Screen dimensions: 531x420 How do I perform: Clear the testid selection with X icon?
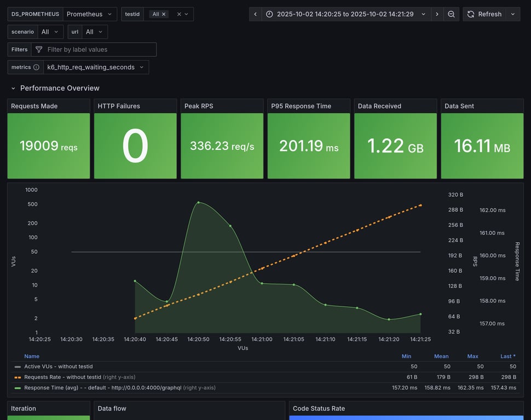tap(178, 14)
